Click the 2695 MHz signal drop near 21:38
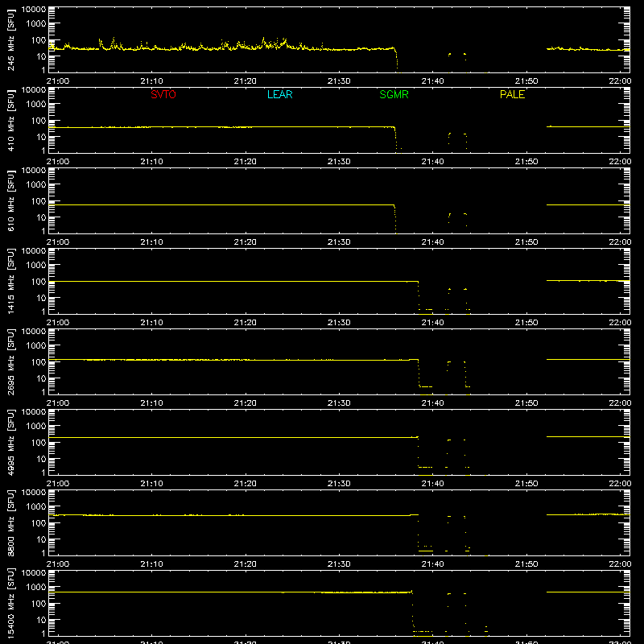 pyautogui.click(x=419, y=373)
